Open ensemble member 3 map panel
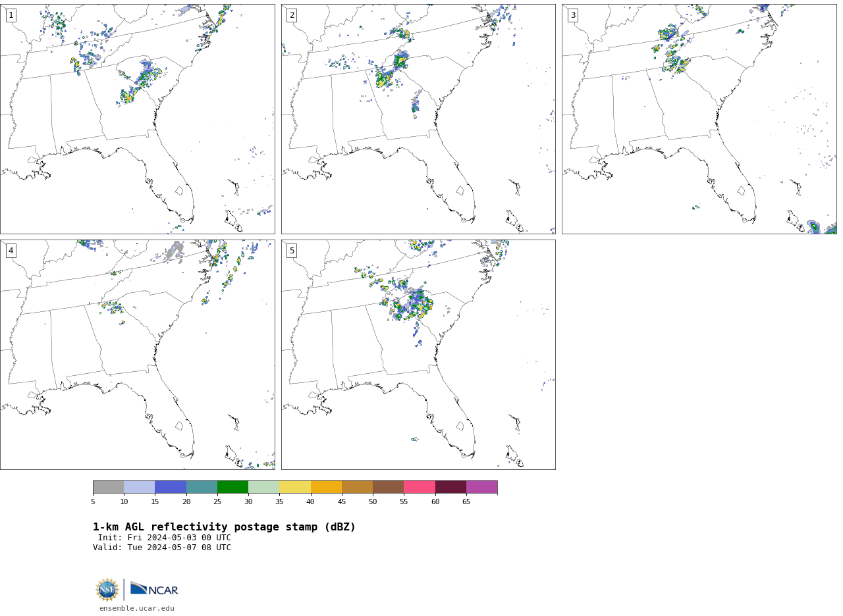Image resolution: width=843 pixels, height=616 pixels. 699,119
